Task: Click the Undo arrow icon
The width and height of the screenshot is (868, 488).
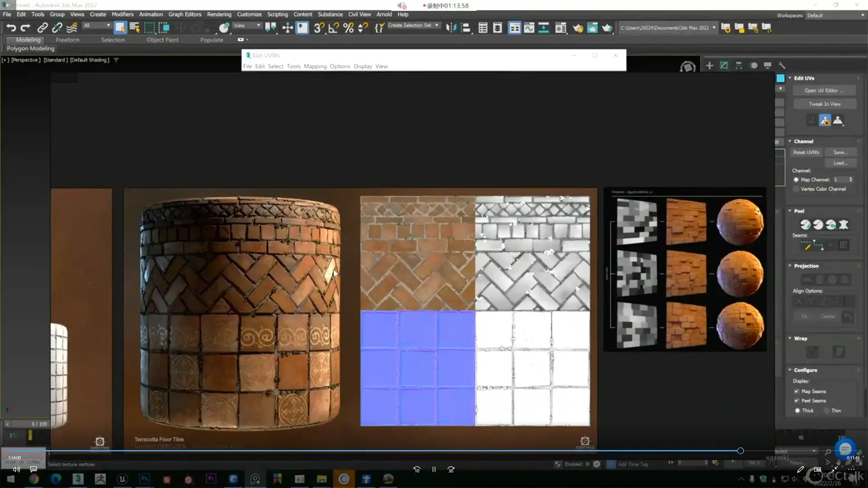Action: pos(11,28)
